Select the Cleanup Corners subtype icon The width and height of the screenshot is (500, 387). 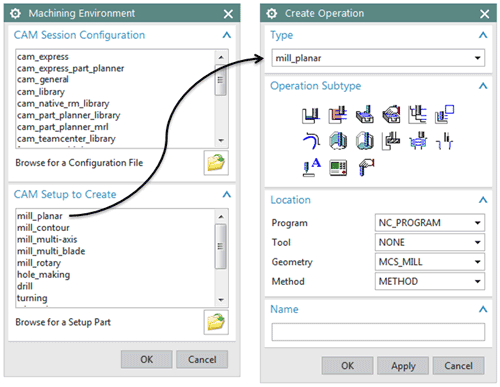(x=311, y=141)
